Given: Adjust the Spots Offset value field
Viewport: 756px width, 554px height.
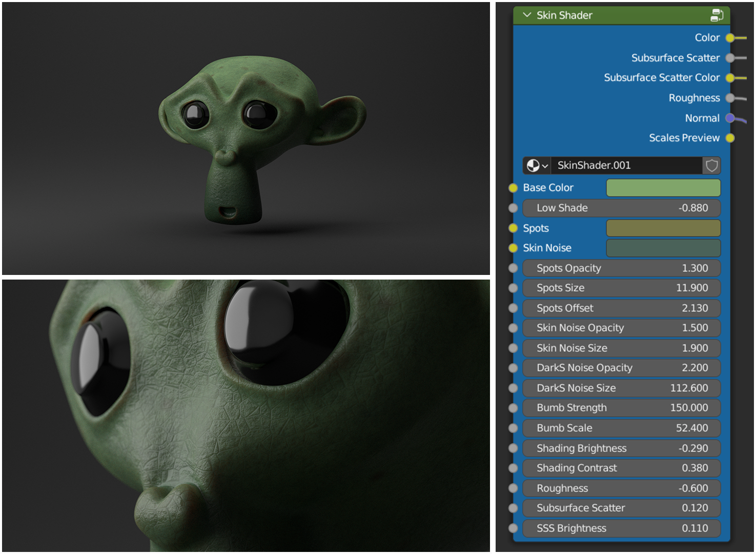Looking at the screenshot, I should (622, 308).
